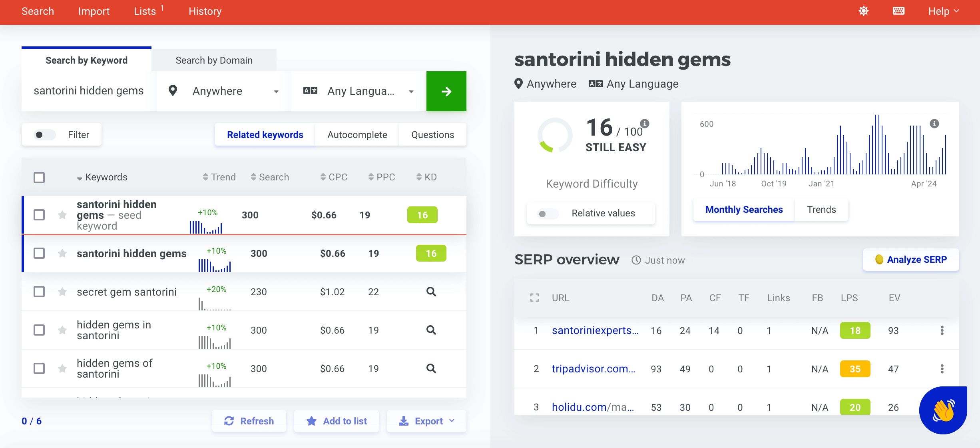Click the keyword search input field

tap(88, 91)
